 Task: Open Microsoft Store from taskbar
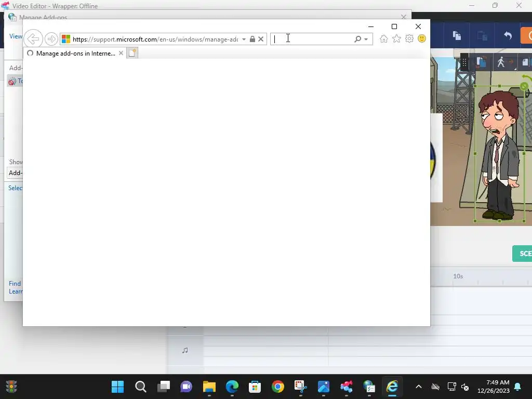click(x=255, y=387)
